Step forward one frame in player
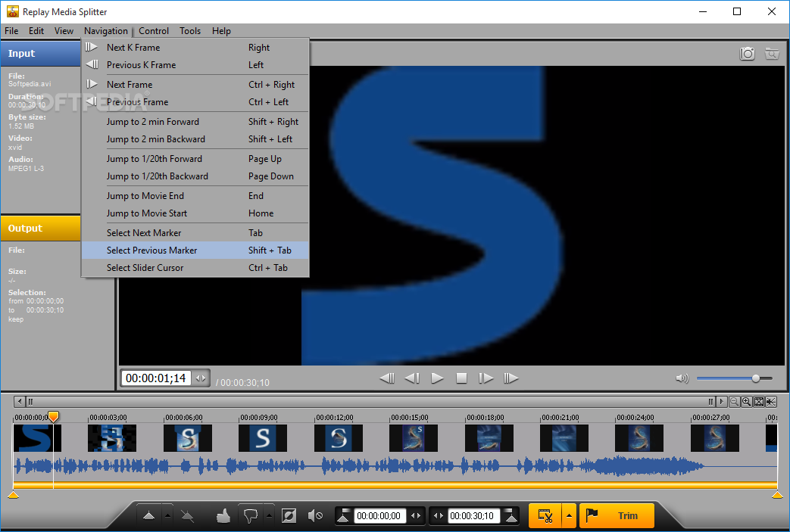The width and height of the screenshot is (790, 532). pos(486,378)
